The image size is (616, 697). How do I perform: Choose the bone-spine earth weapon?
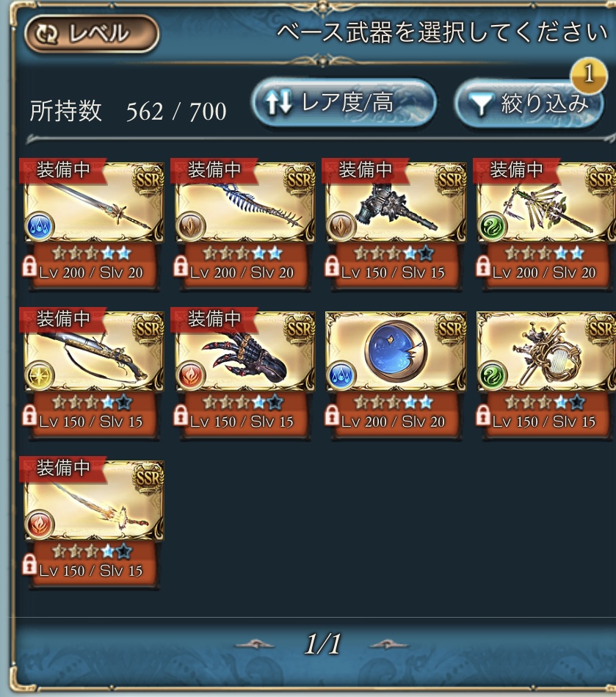tap(244, 225)
